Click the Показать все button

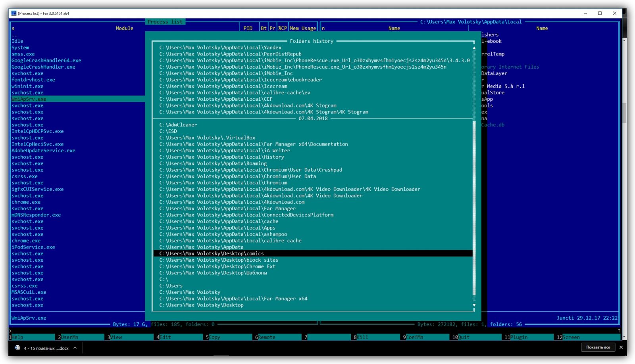(x=598, y=347)
